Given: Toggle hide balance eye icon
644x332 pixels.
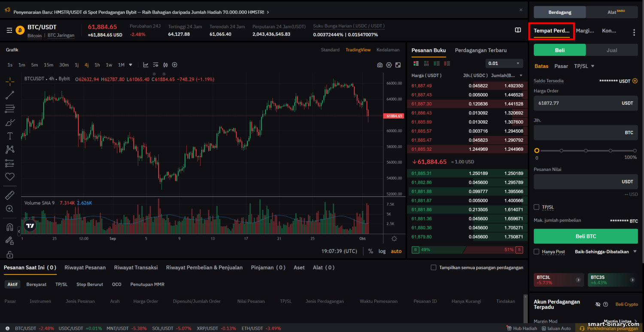Looking at the screenshot, I should (x=598, y=304).
